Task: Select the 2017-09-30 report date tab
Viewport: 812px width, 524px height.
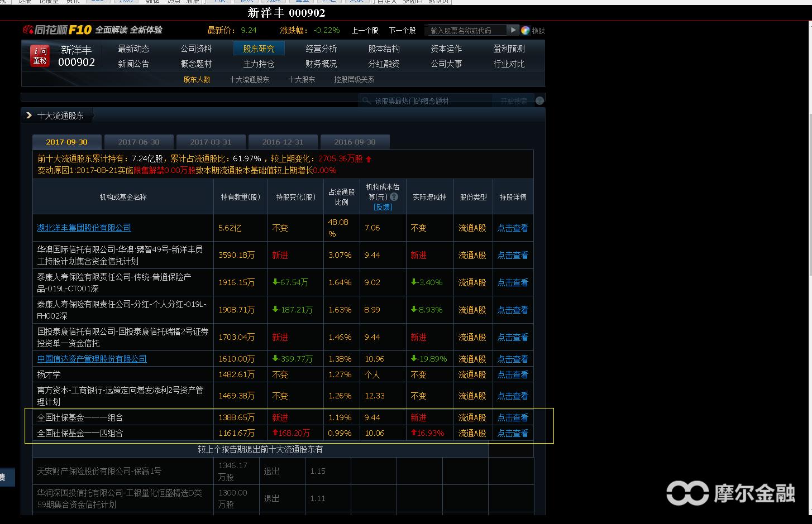Action: point(67,142)
